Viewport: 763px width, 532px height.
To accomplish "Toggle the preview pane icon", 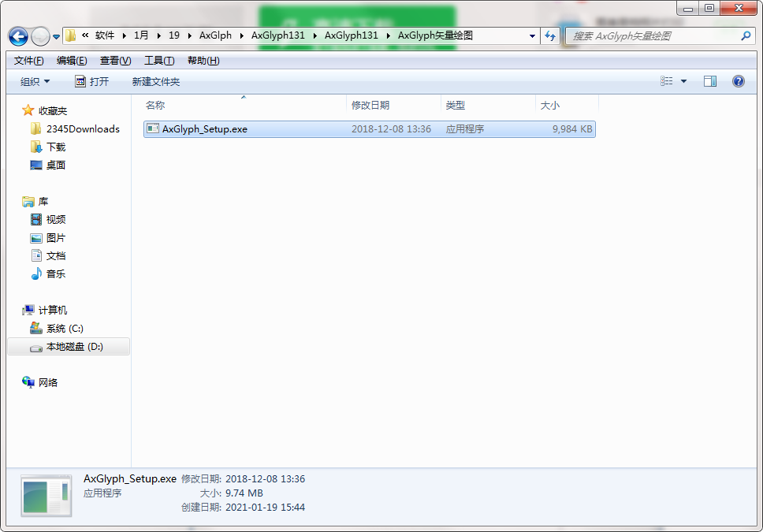I will click(710, 81).
